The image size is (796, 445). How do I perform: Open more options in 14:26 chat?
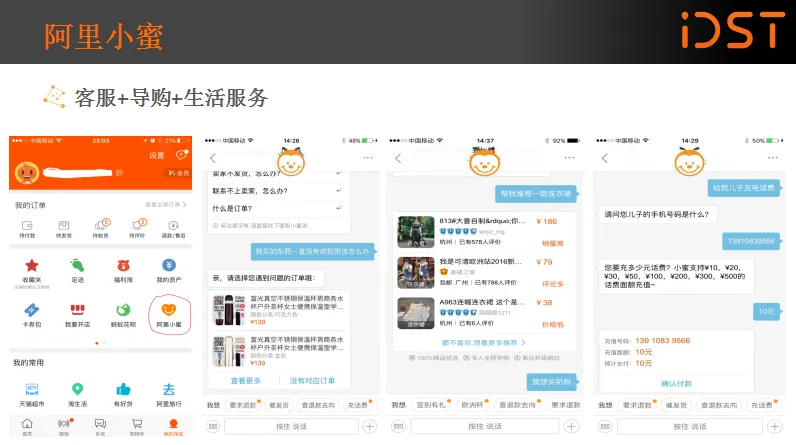pos(368,158)
